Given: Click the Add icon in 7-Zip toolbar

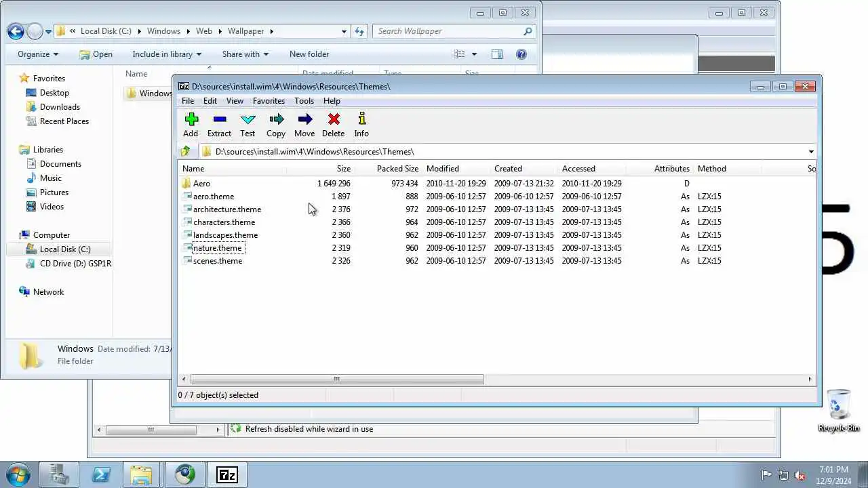Looking at the screenshot, I should pos(191,119).
